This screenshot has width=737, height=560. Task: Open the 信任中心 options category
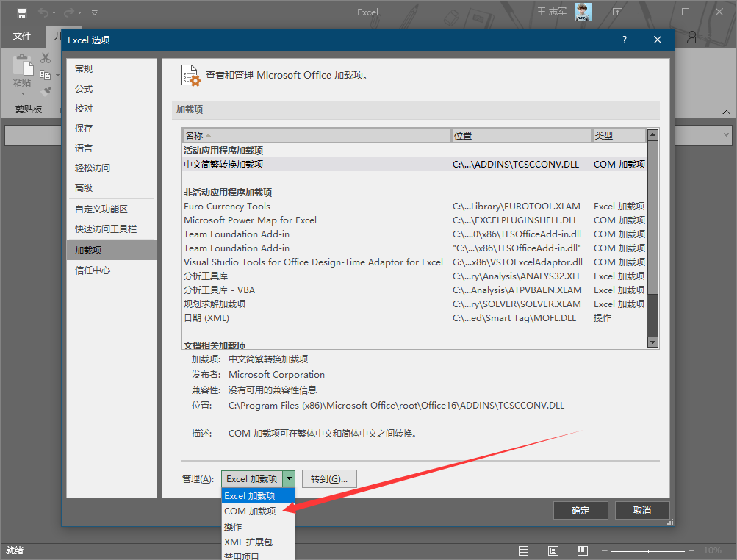[93, 270]
